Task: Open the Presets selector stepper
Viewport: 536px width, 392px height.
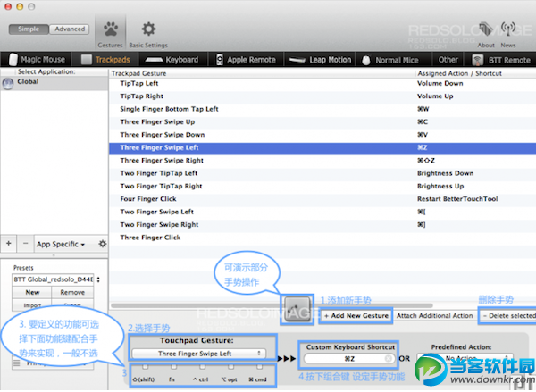Action: pos(98,279)
